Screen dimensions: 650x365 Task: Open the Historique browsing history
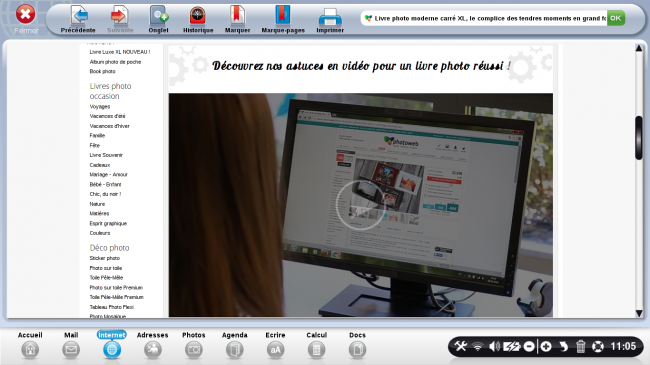pyautogui.click(x=198, y=19)
